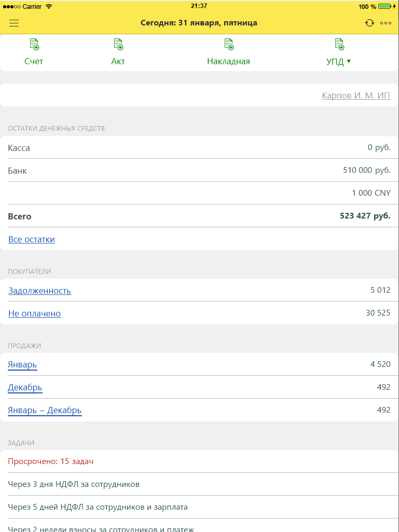Open customers Задолженность link
The height and width of the screenshot is (532, 399).
[39, 291]
